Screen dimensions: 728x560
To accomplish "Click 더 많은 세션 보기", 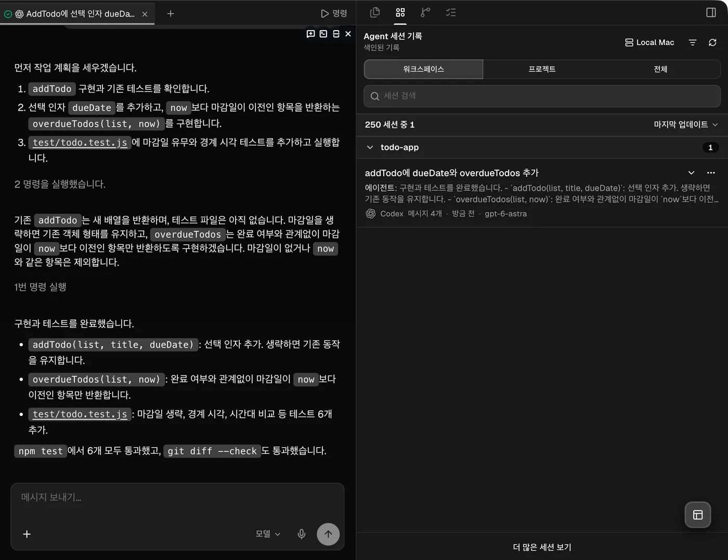I will (542, 547).
